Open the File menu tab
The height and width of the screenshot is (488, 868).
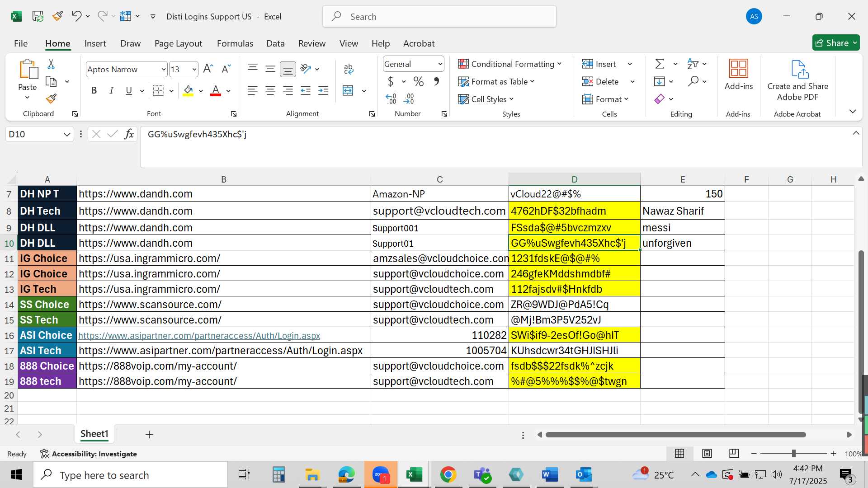pyautogui.click(x=21, y=43)
